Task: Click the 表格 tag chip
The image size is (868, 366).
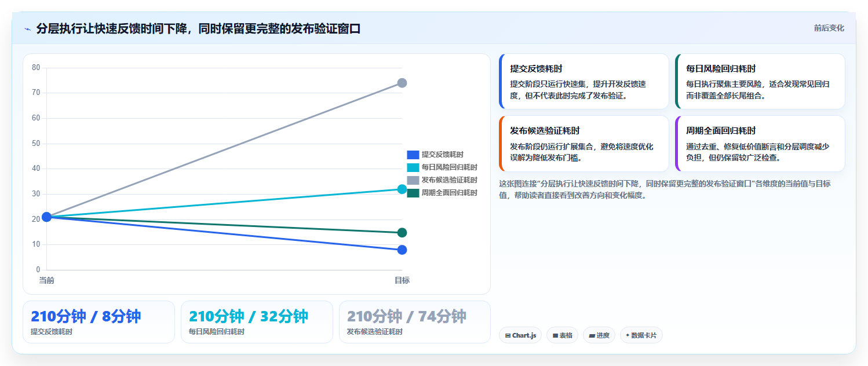Action: pyautogui.click(x=562, y=335)
